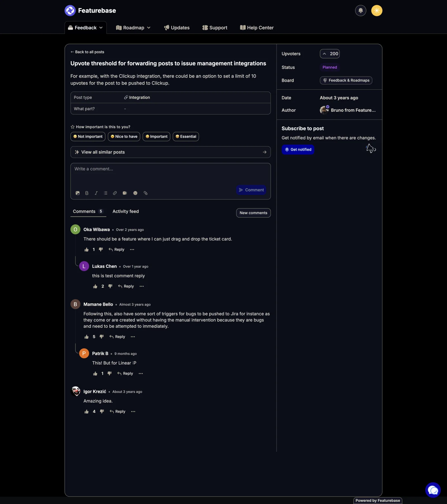This screenshot has width=447, height=504.
Task: Open more options on Patrik B's reply
Action: point(141,374)
